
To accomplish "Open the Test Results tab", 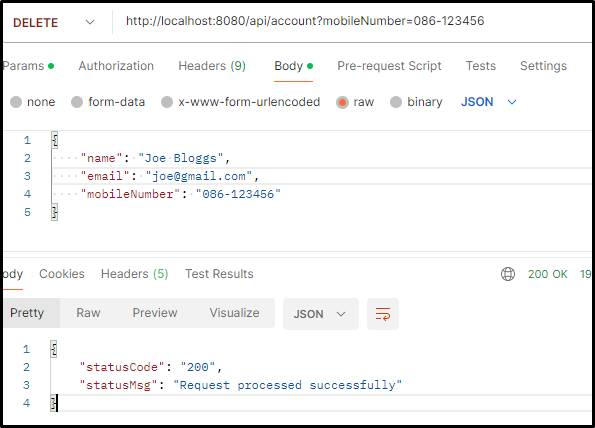I will click(x=219, y=274).
